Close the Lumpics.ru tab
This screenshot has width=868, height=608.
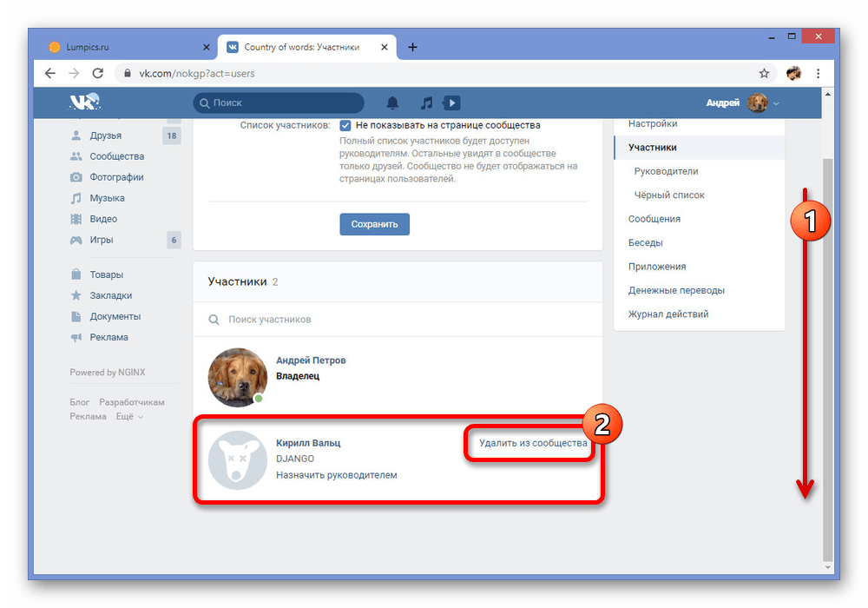coord(207,47)
